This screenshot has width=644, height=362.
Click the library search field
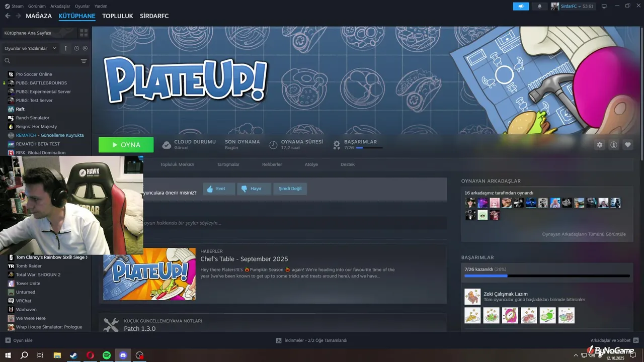(x=41, y=61)
